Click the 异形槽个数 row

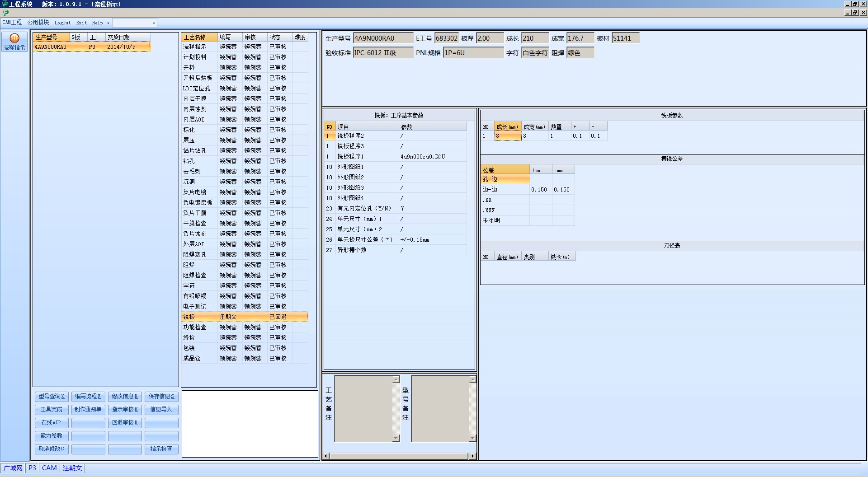point(396,250)
